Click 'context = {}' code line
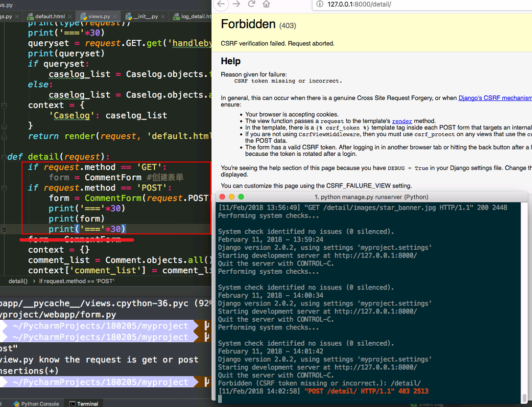The height and width of the screenshot is (407, 532). tap(59, 250)
